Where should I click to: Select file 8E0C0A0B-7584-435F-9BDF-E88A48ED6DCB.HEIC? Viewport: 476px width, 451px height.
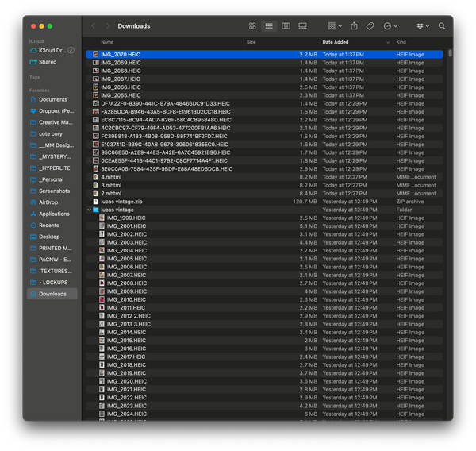coord(264,168)
